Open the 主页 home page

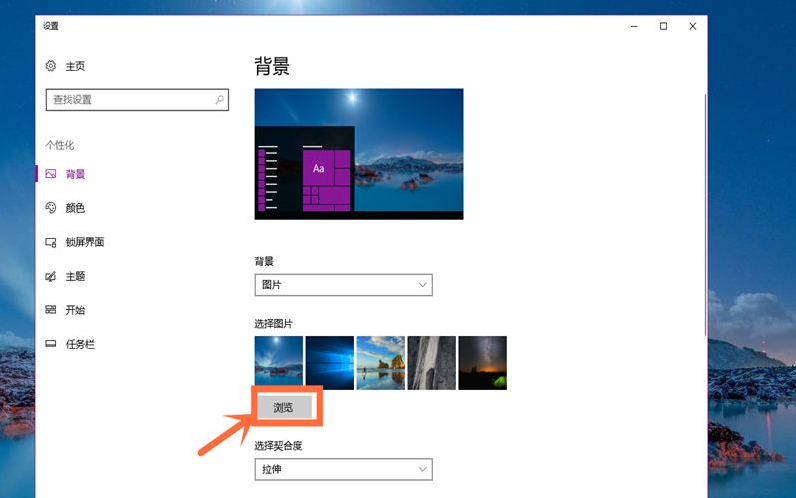75,66
